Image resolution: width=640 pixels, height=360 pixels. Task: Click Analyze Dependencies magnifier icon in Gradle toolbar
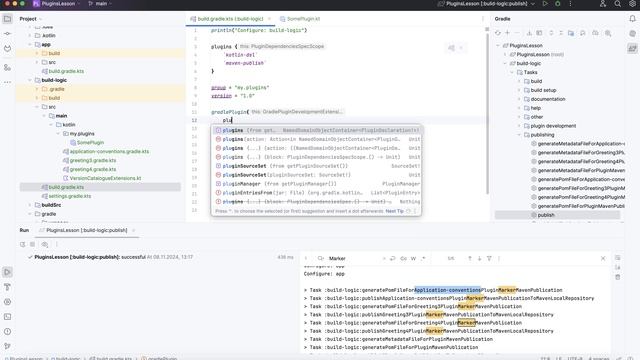coord(608,33)
